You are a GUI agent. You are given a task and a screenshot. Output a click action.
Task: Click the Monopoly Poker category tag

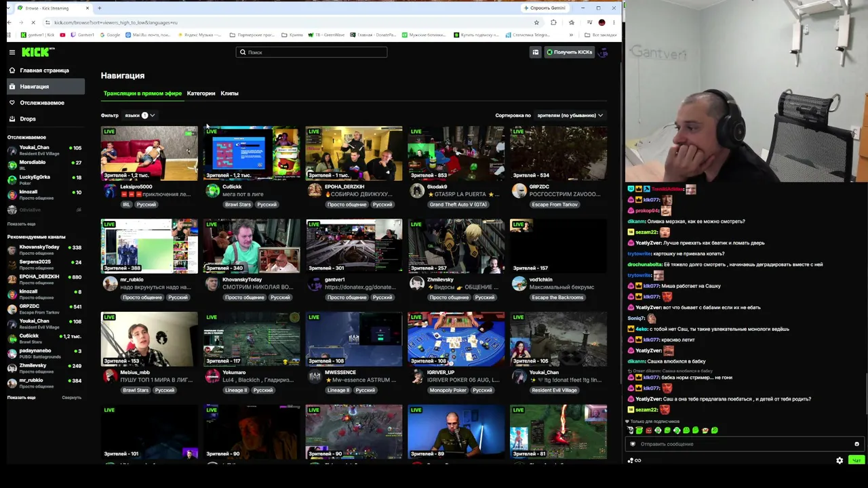[x=448, y=390]
